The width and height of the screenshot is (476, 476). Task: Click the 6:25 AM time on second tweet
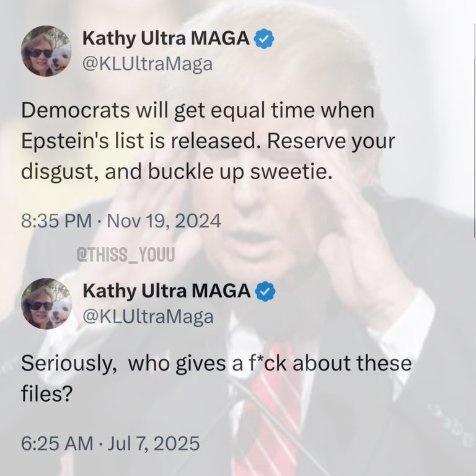(x=57, y=443)
